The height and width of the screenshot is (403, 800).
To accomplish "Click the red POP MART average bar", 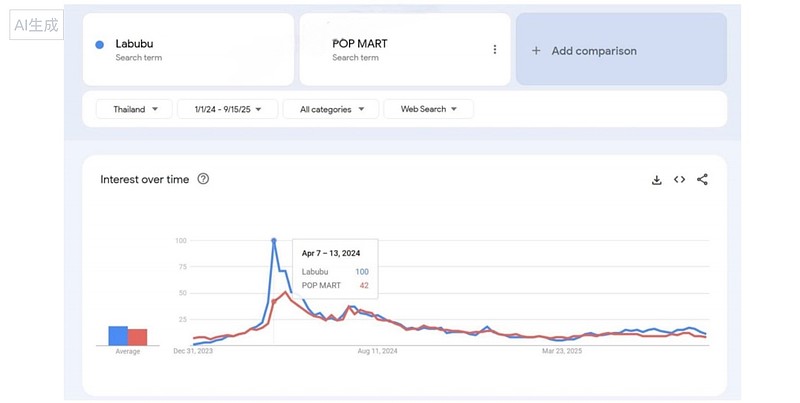I will pos(137,337).
